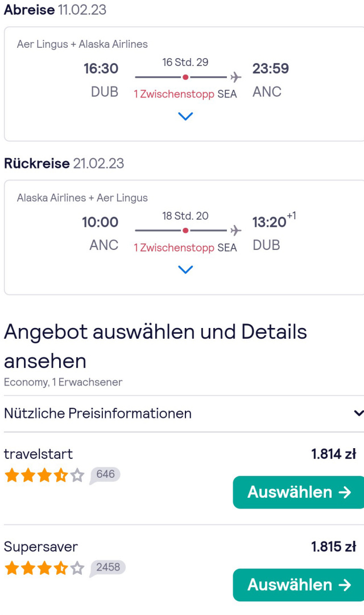The height and width of the screenshot is (615, 364).
Task: Click travelstart star rating
Action: [44, 475]
